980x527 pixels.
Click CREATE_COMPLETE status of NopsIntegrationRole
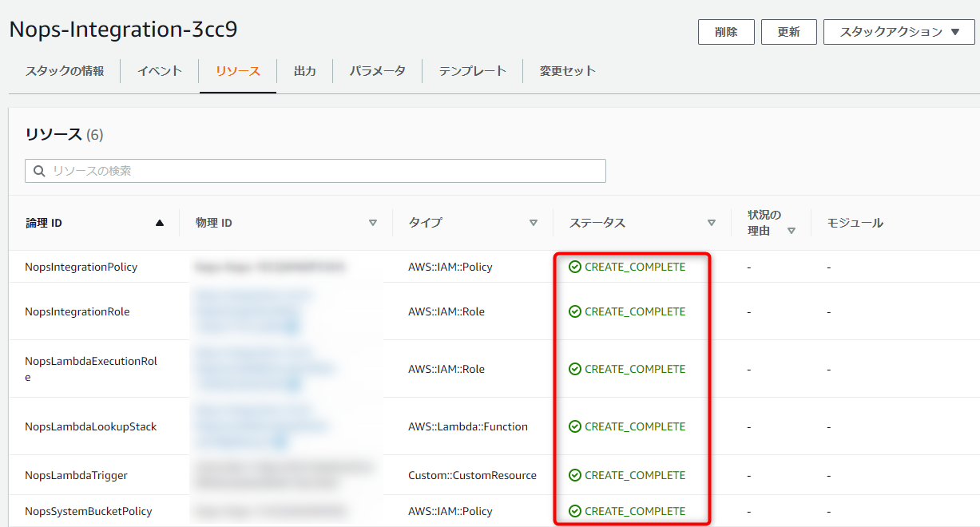pyautogui.click(x=635, y=311)
